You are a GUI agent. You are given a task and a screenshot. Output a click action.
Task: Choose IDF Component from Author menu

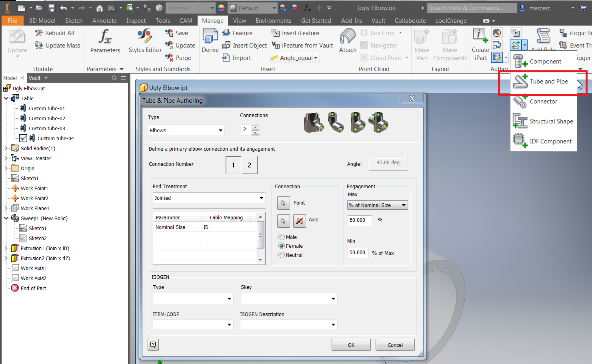tap(543, 141)
